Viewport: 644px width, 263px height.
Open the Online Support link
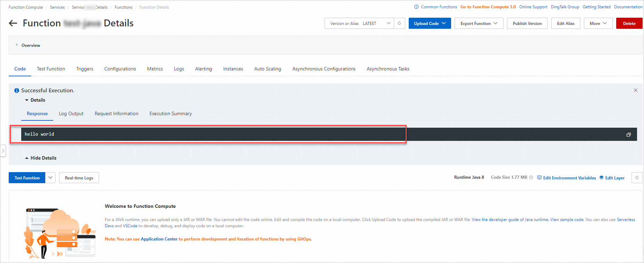pos(533,7)
